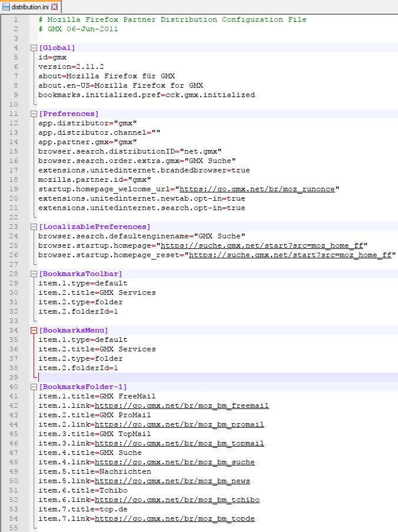The width and height of the screenshot is (398, 532).
Task: Click the 'id=gmx' line
Action: point(52,57)
